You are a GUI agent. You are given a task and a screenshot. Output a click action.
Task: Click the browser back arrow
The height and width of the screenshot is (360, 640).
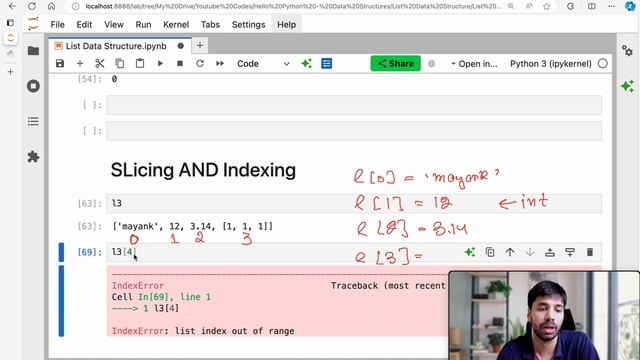point(12,6)
